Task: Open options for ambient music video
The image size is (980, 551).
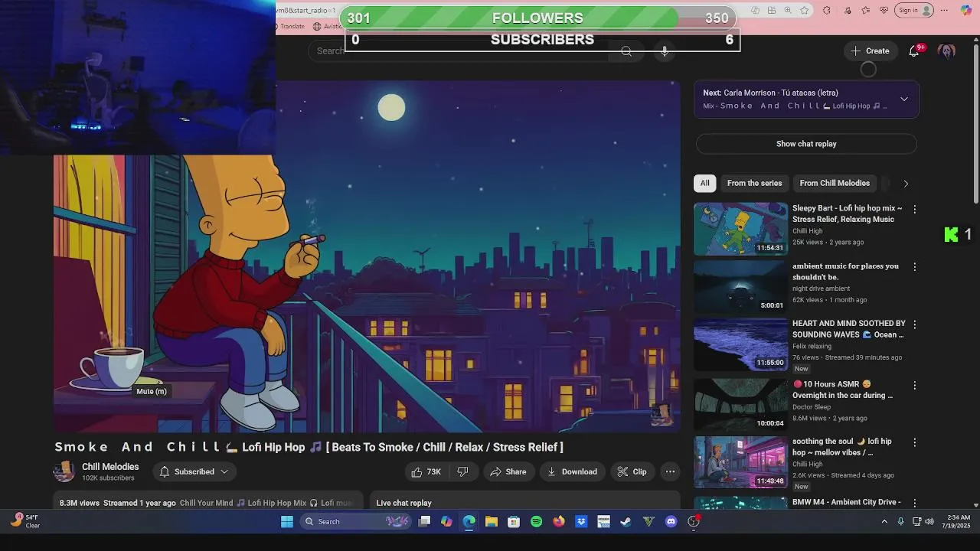Action: click(914, 267)
